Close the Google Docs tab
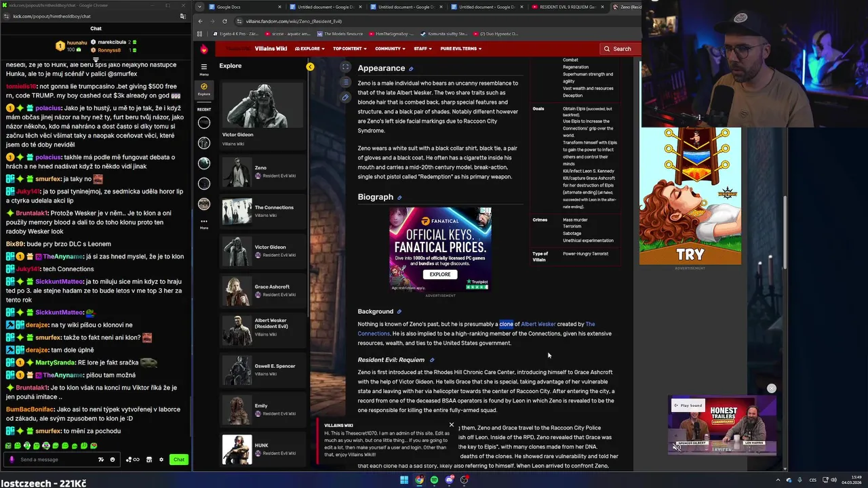The image size is (868, 488). pos(279,7)
